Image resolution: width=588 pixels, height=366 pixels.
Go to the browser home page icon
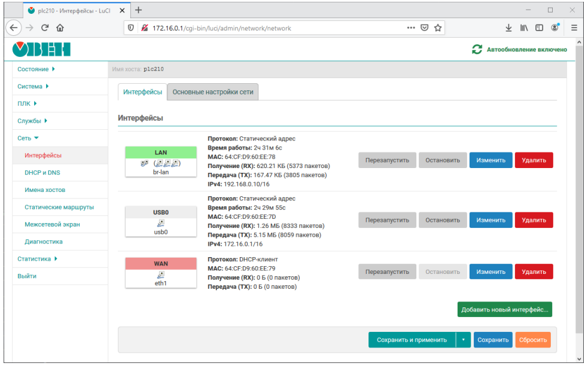coord(60,28)
